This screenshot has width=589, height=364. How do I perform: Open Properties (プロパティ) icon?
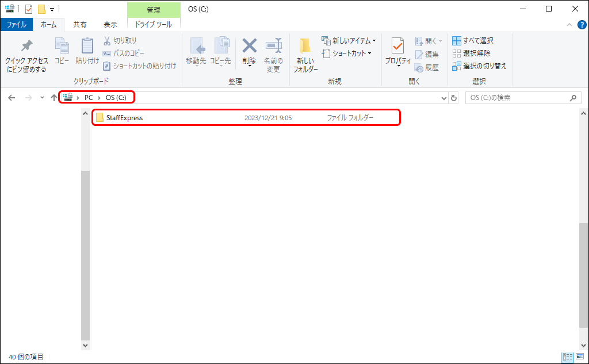tap(398, 46)
